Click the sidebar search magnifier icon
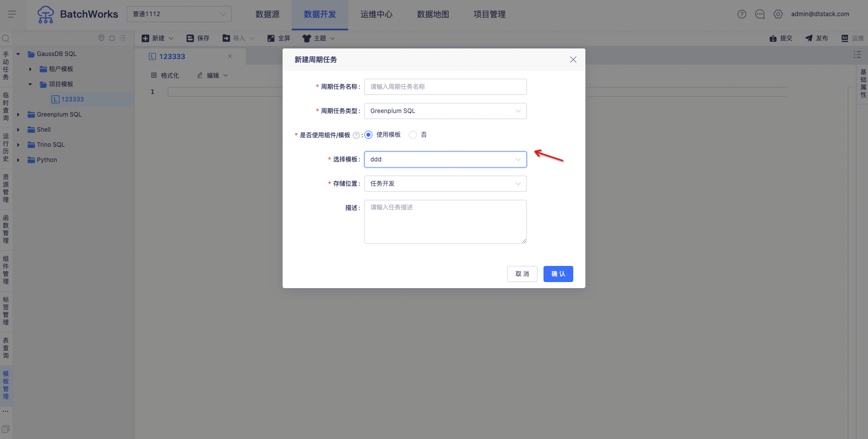Screen dimensions: 868x439 [6, 38]
